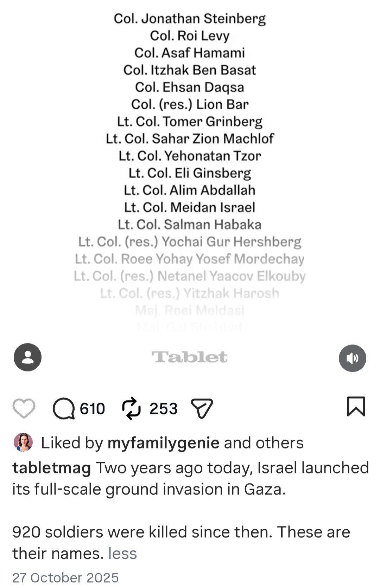The height and width of the screenshot is (588, 380).
Task: Tap caption text about 920 soldiers
Action: point(181,542)
